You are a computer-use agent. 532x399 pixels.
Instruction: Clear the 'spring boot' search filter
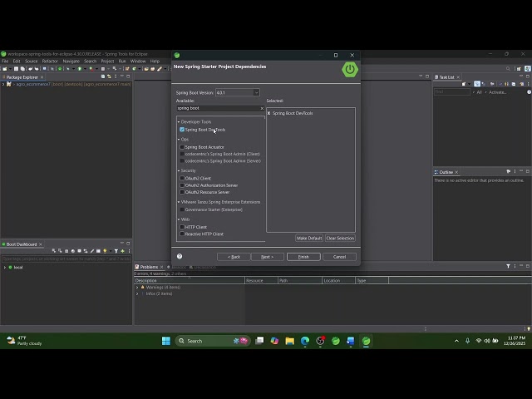(262, 108)
